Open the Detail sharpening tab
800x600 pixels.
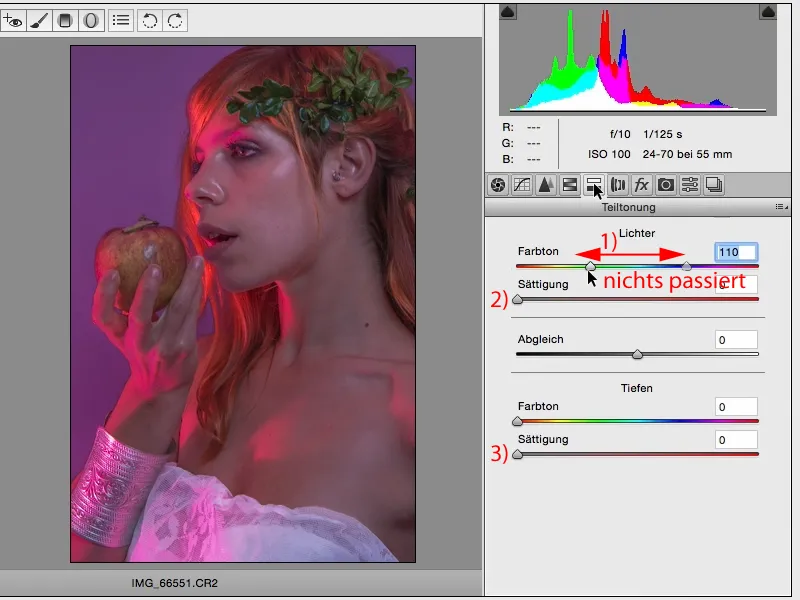click(545, 185)
